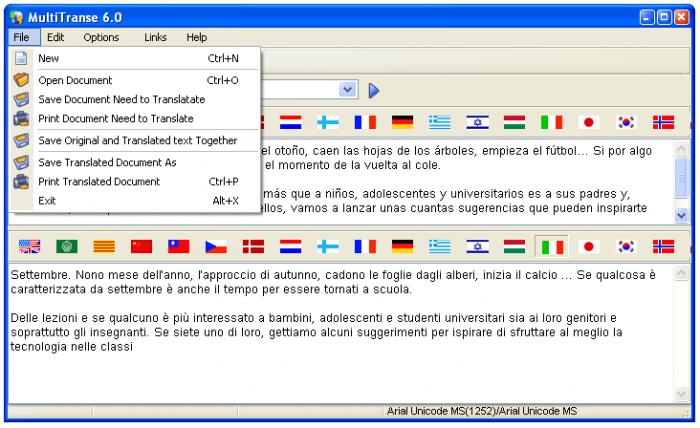Select Greek flag in source-language flag row
The image size is (700, 428).
pos(440,122)
